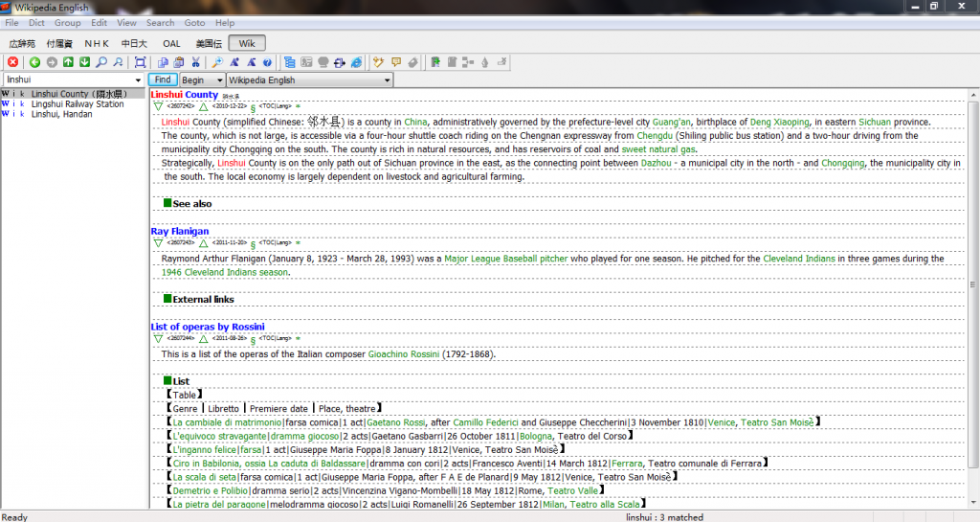This screenshot has width=980, height=522.
Task: Open the Wikipedia English dictionary dropdown
Action: click(x=309, y=80)
